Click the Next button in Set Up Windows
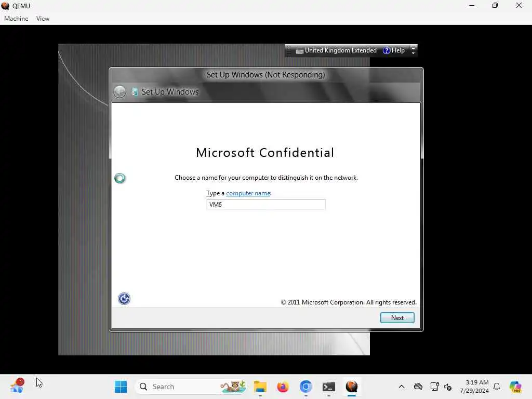Screen dimensions: 532x399 (397, 318)
